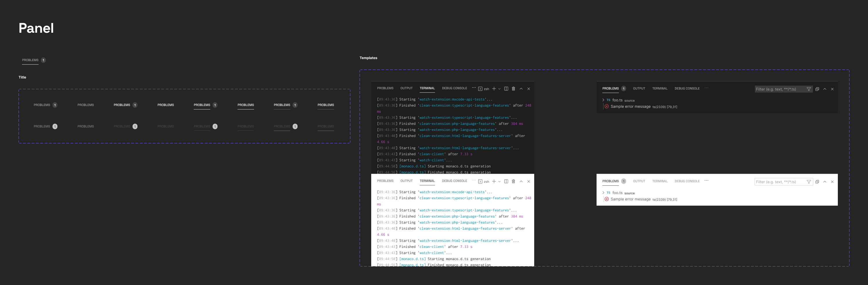
Task: Select PROBLEMS tab in light problems panel
Action: (610, 181)
